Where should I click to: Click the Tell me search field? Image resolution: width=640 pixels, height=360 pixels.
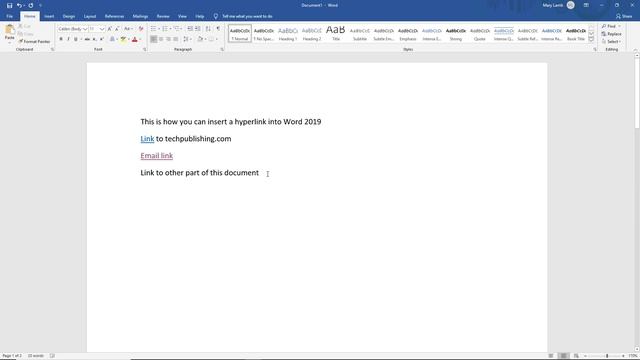(247, 16)
